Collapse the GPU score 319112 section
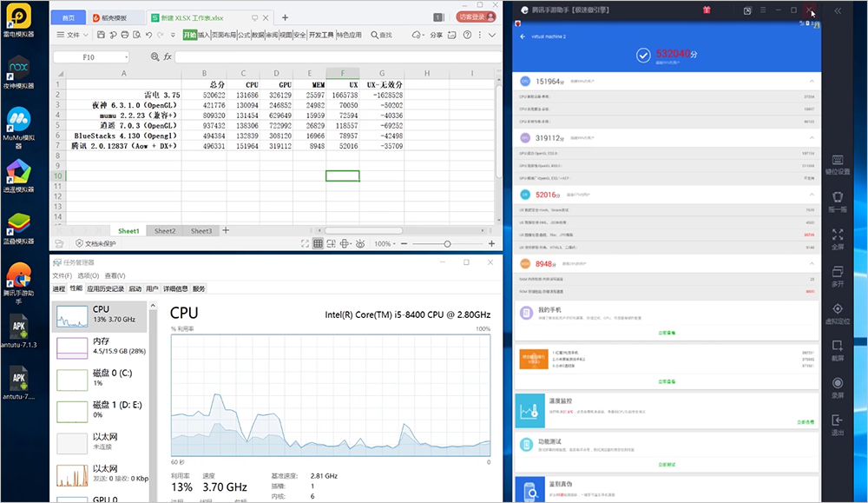Viewport: 868px width, 503px height. click(812, 138)
